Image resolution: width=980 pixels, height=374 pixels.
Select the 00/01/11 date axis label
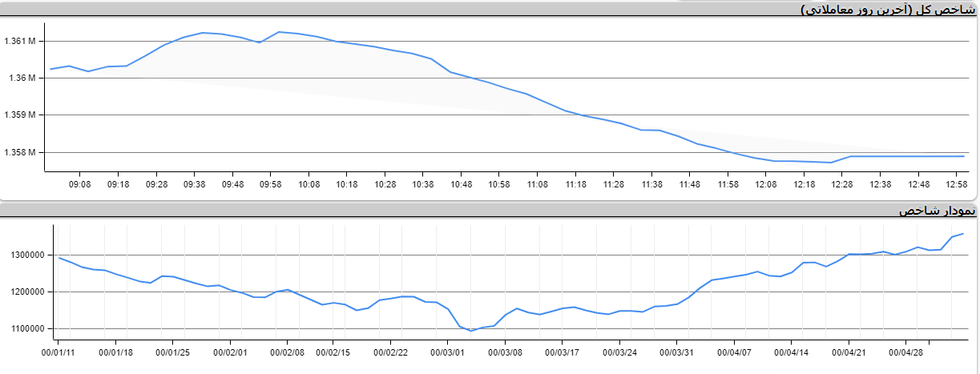tap(59, 352)
